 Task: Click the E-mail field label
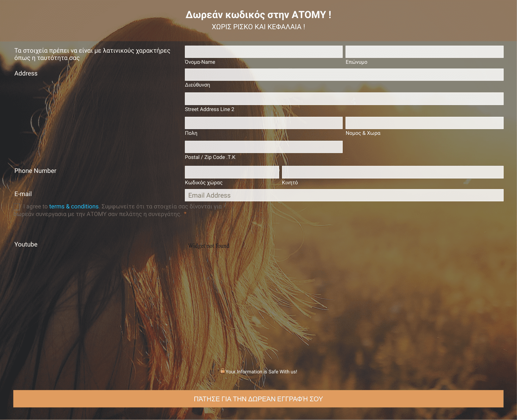[x=23, y=194]
